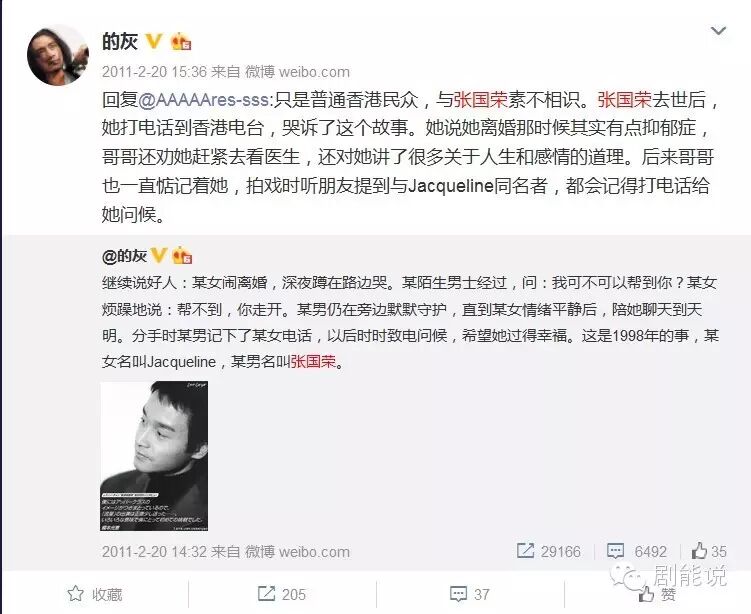751x614 pixels.
Task: Toggle the 赞 thumbs-up on this post
Action: pos(657,594)
